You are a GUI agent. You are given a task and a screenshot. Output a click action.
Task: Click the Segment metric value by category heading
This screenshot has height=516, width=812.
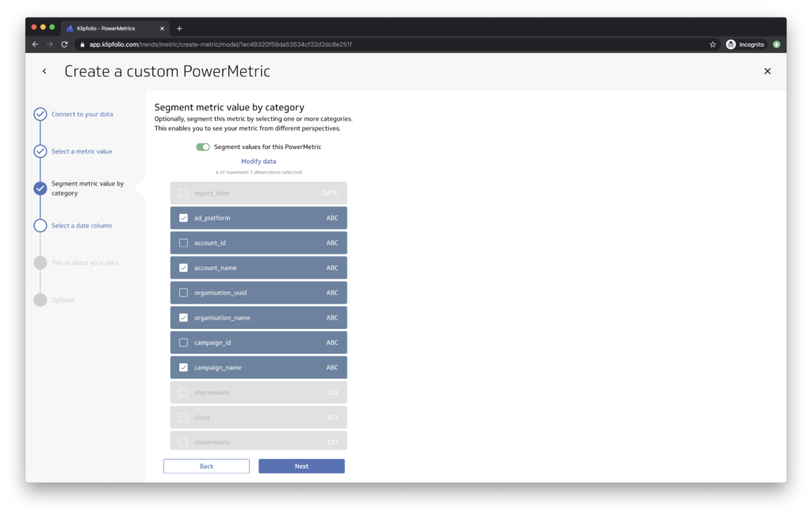tap(229, 107)
